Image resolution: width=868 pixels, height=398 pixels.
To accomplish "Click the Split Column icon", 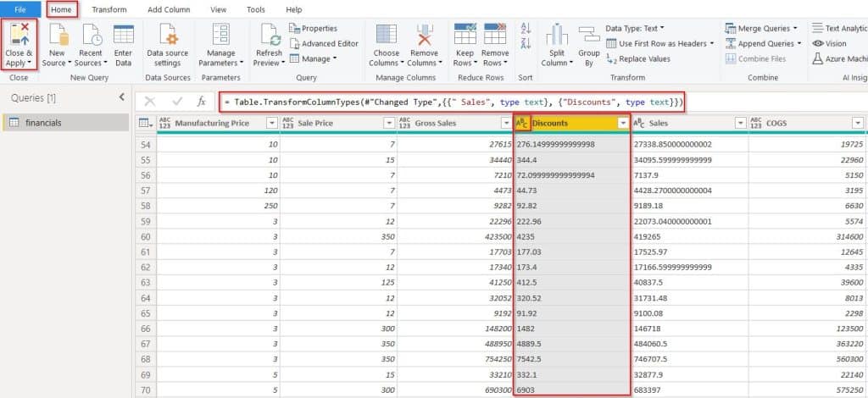I will point(557,34).
